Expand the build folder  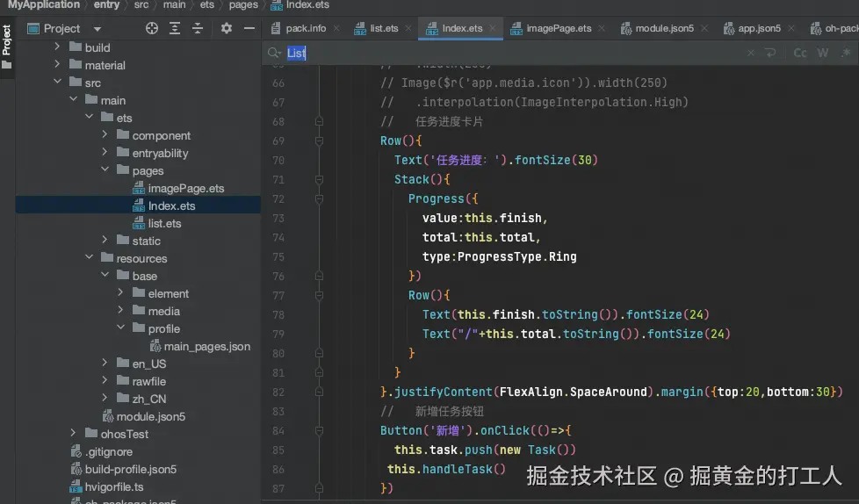click(x=57, y=47)
